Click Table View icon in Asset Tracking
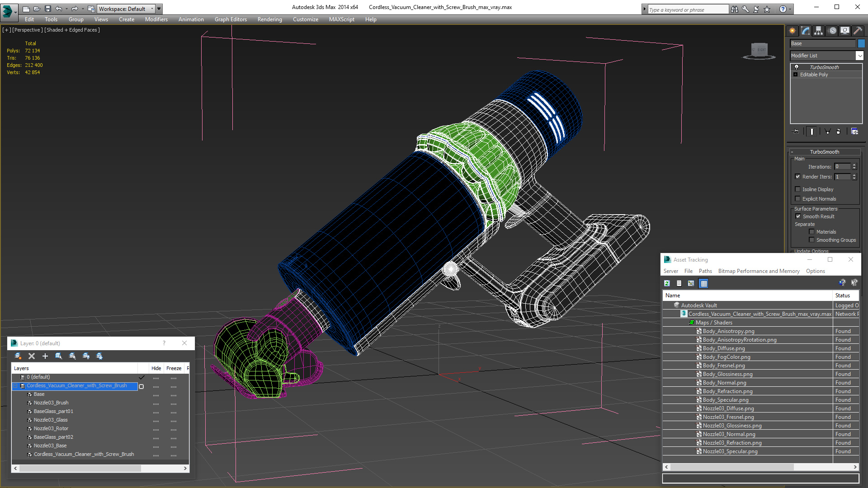868x488 pixels. pos(704,283)
